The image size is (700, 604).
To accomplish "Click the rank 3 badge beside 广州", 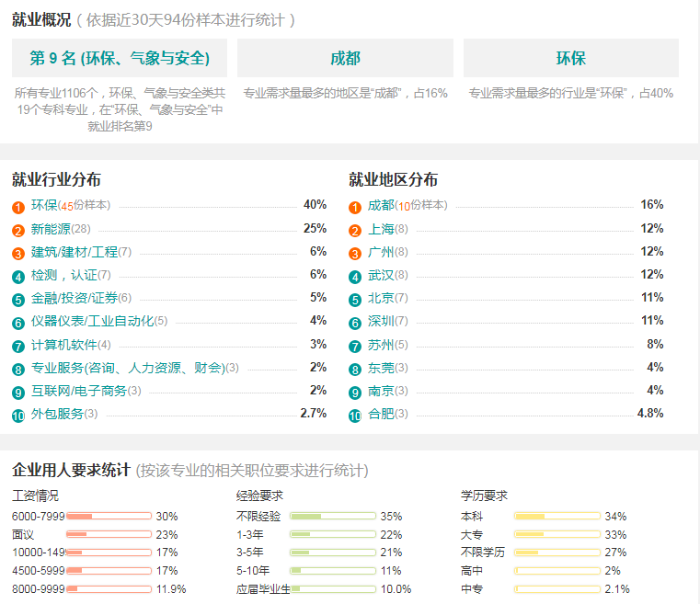I will (355, 254).
